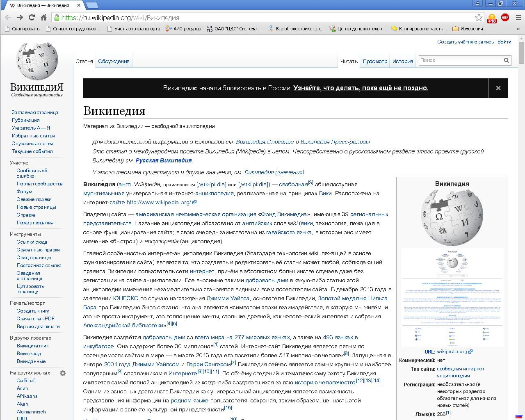
Task: Open the Adblock Plus ABP extension icon
Action: coord(505,18)
